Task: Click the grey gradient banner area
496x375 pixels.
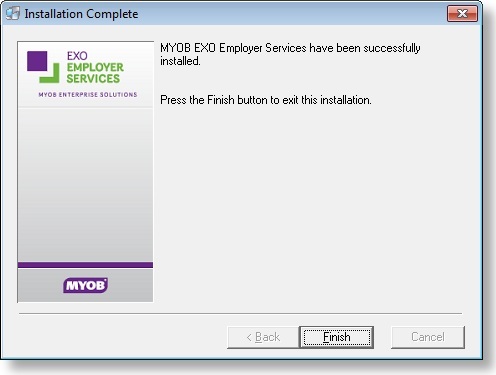Action: pos(85,183)
